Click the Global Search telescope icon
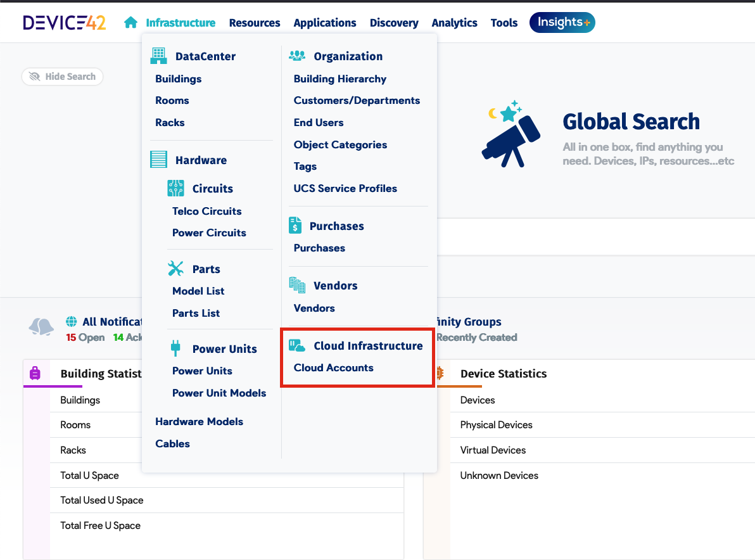The image size is (755, 560). pos(511,134)
